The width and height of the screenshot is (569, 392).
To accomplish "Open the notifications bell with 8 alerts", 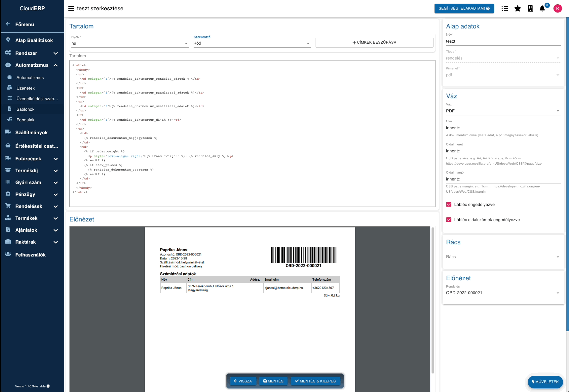I will pos(542,8).
